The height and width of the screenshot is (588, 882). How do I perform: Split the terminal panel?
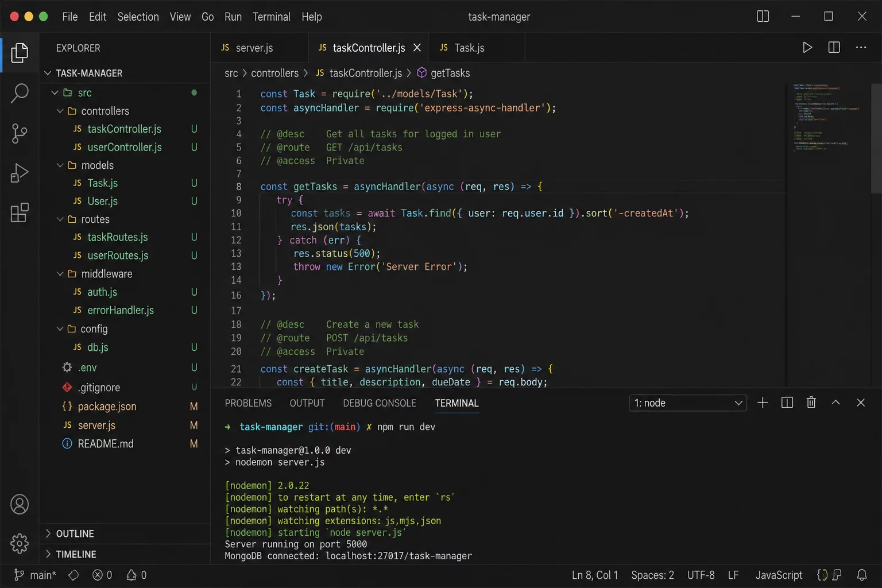[787, 403]
